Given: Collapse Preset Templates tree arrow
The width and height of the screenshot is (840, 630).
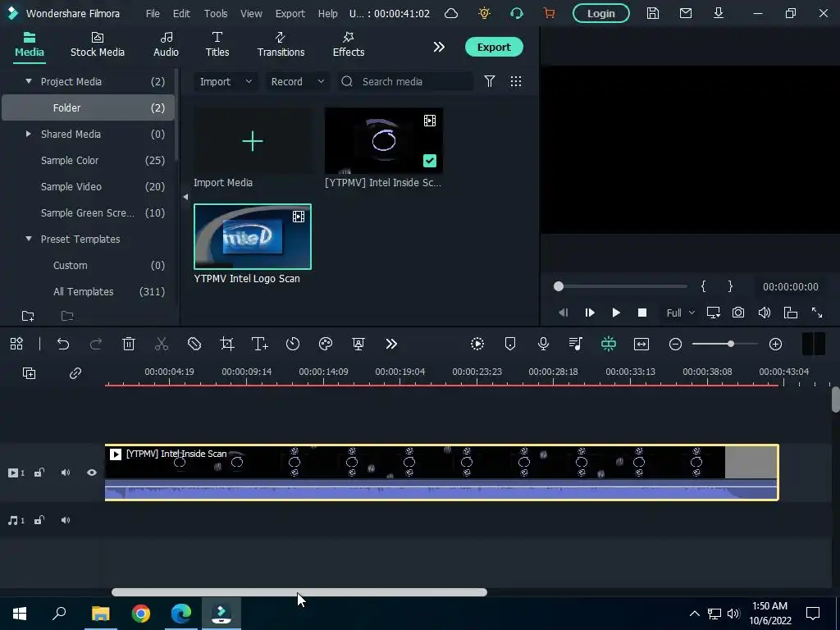Looking at the screenshot, I should coord(29,239).
